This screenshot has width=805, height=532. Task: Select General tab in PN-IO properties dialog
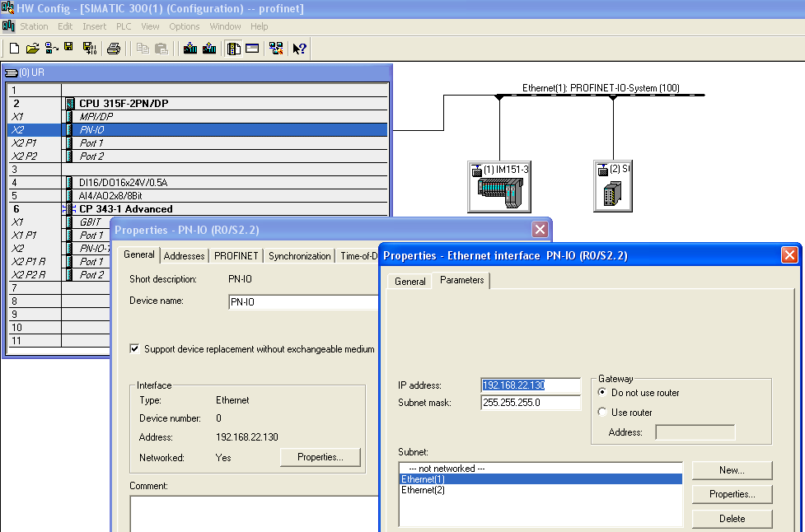139,254
